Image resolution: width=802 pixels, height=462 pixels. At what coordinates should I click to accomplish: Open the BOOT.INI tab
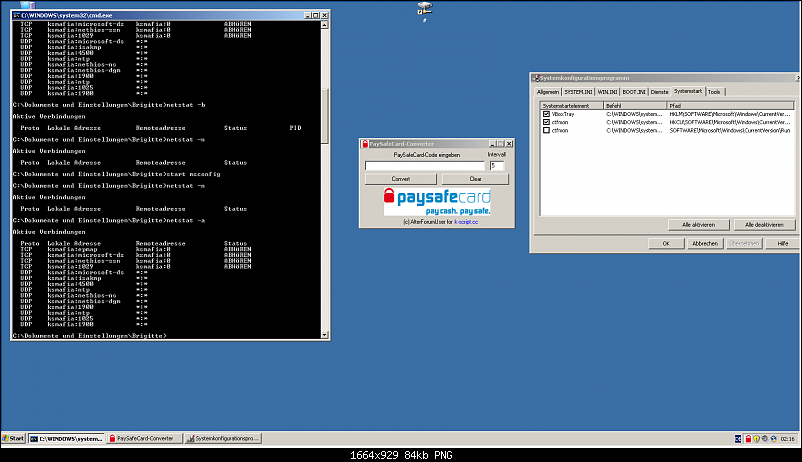[634, 92]
